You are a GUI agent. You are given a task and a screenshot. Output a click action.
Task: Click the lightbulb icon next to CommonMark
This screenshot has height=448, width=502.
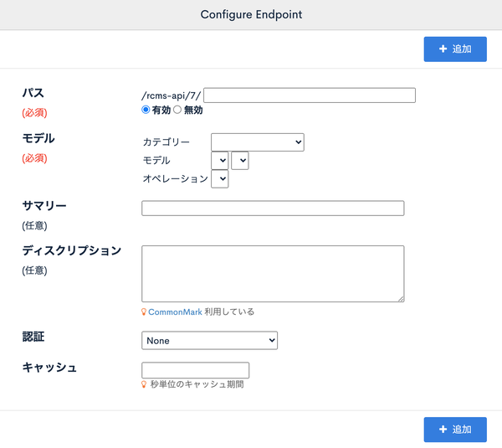point(144,312)
